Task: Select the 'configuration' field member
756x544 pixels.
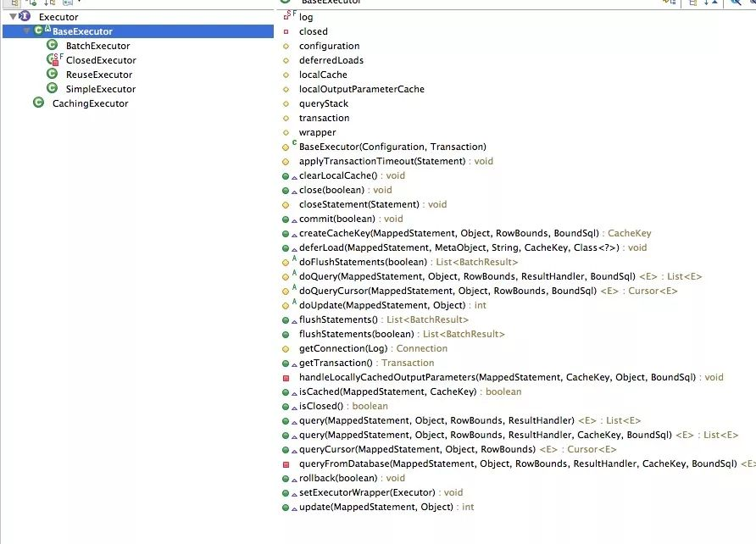Action: tap(330, 46)
